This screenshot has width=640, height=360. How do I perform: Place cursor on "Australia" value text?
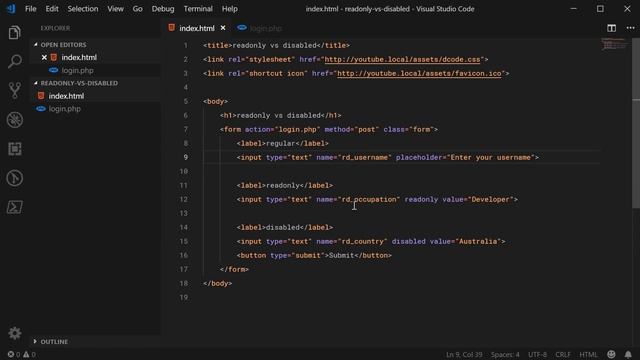tap(478, 242)
